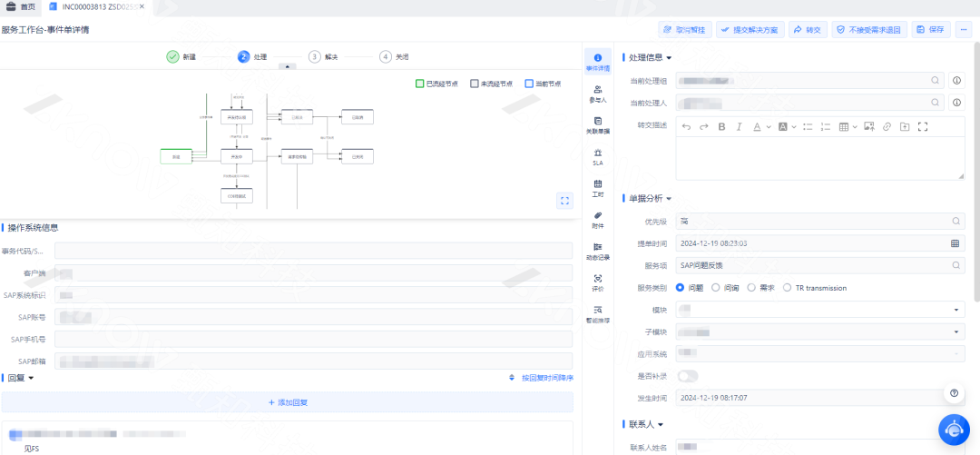
Task: Open the 模块 dropdown
Action: 955,310
